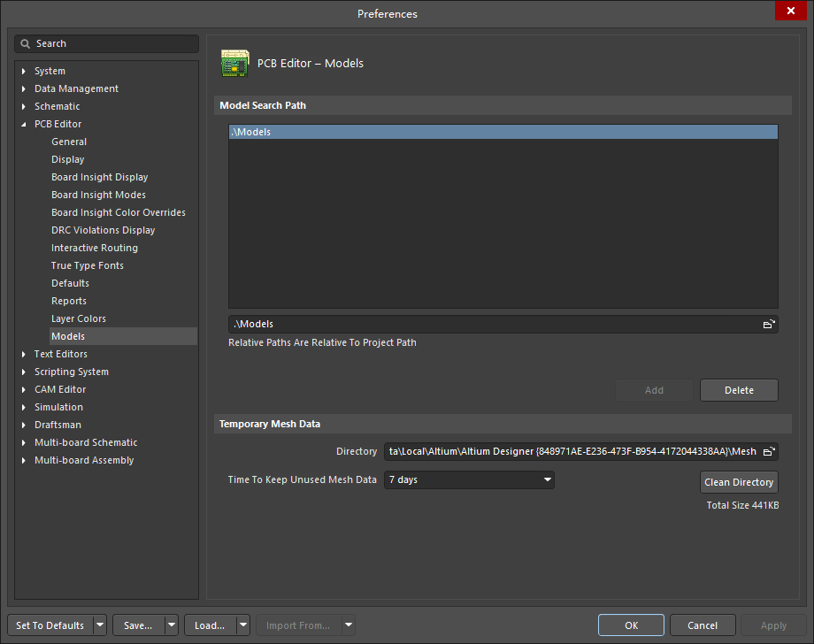This screenshot has height=644, width=814.
Task: Open Defaults page under PCB Editor
Action: click(x=70, y=283)
